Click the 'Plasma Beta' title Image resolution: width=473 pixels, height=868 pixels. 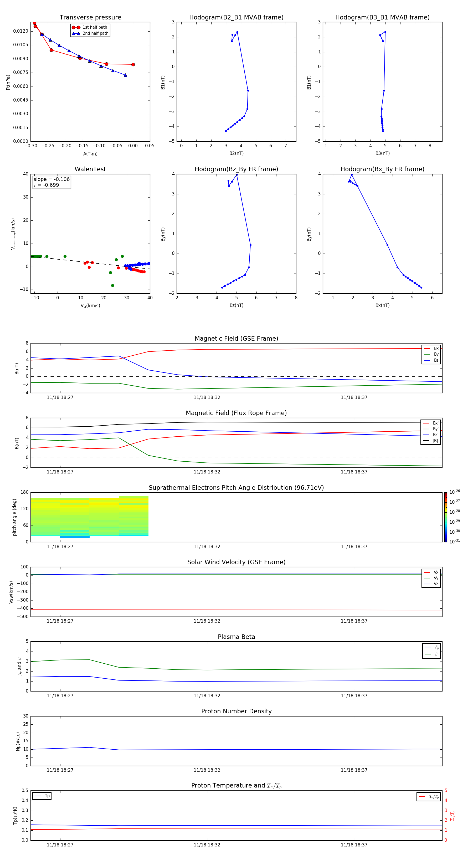[x=236, y=637]
